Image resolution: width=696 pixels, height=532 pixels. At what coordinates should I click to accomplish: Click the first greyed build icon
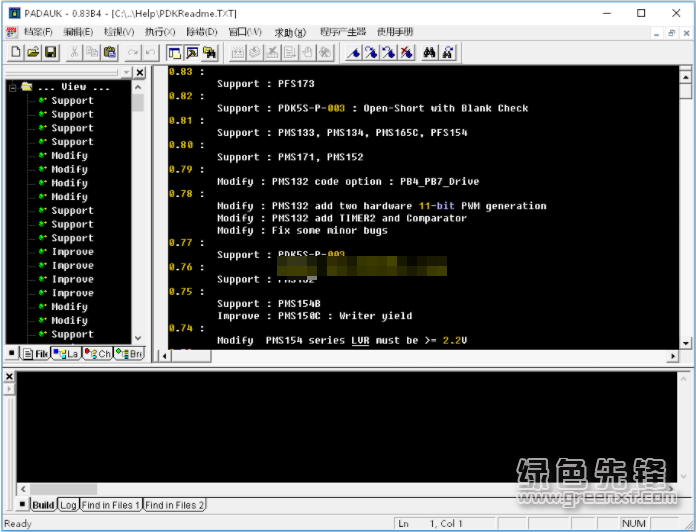(237, 52)
